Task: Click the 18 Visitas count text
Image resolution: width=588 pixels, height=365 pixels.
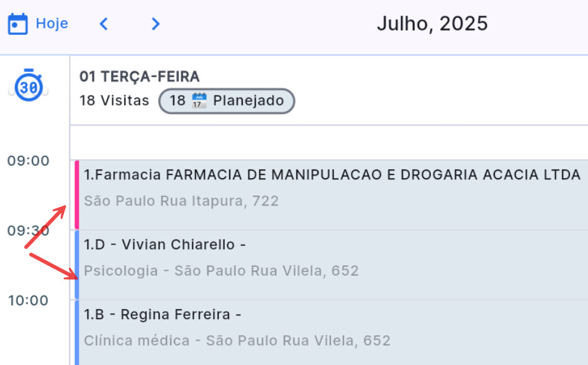Action: point(114,101)
